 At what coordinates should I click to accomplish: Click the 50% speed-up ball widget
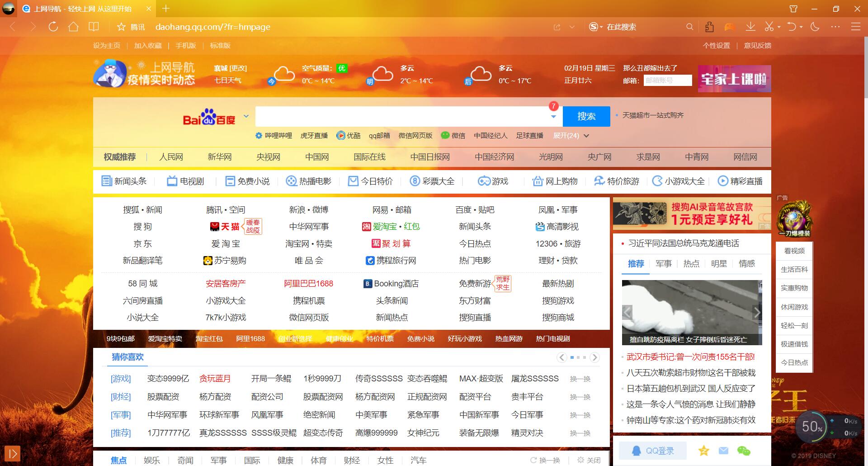813,426
